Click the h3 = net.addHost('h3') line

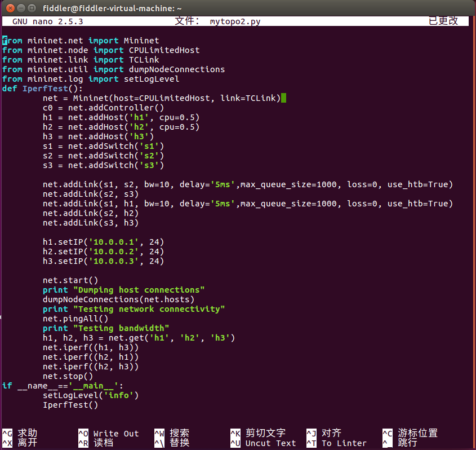coord(99,136)
